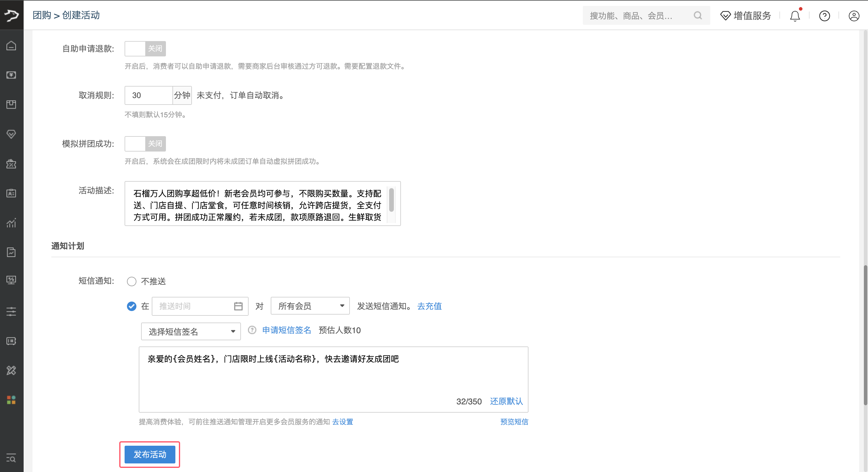Select the 不推送 radio option

pyautogui.click(x=131, y=281)
